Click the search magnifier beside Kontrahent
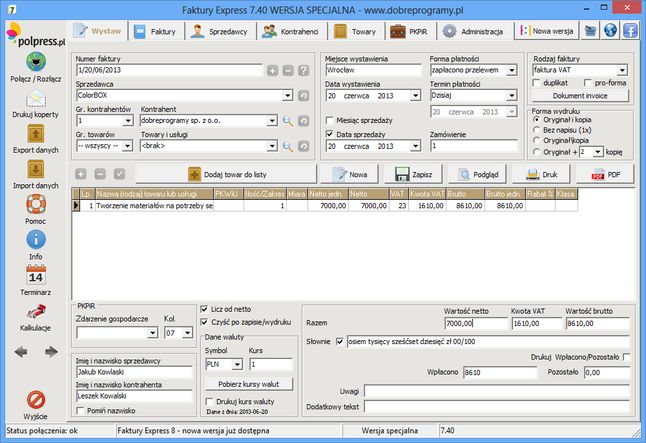The width and height of the screenshot is (646, 443). (x=288, y=121)
